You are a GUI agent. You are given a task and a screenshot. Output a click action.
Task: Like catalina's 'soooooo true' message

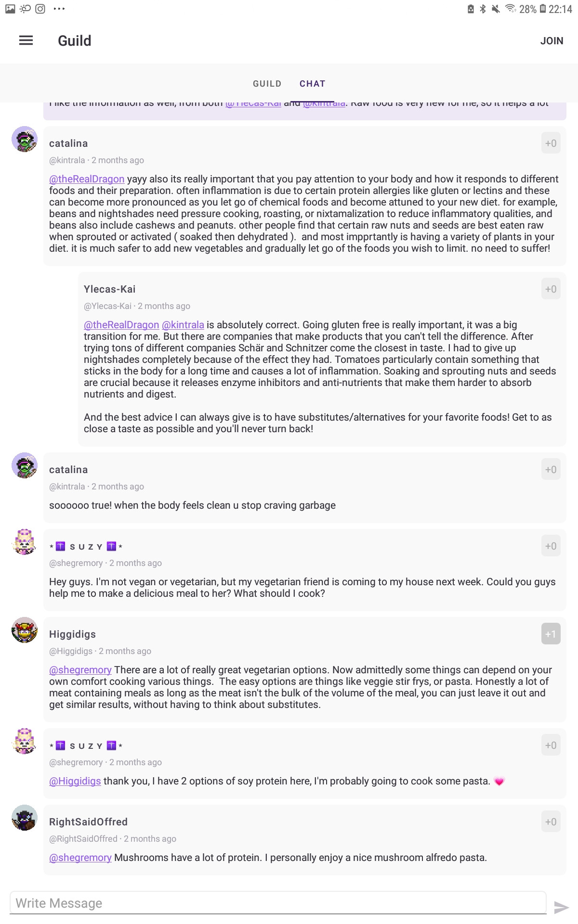[551, 469]
